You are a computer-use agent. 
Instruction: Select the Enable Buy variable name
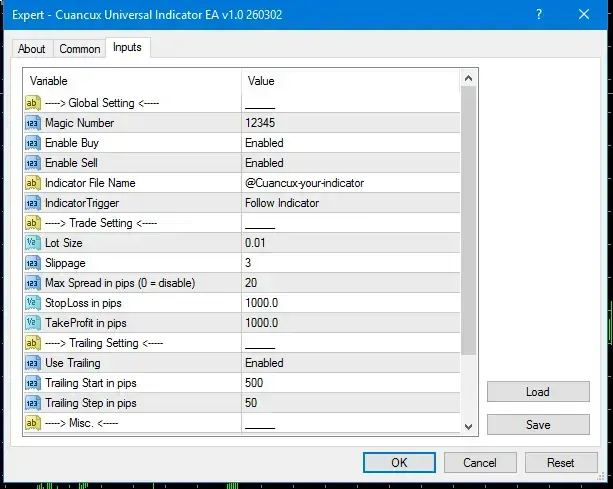[72, 143]
